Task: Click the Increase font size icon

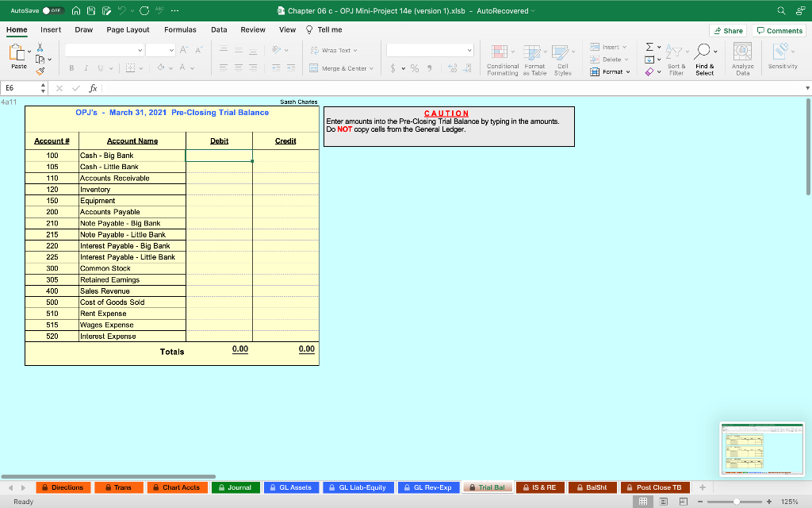Action: [183, 50]
